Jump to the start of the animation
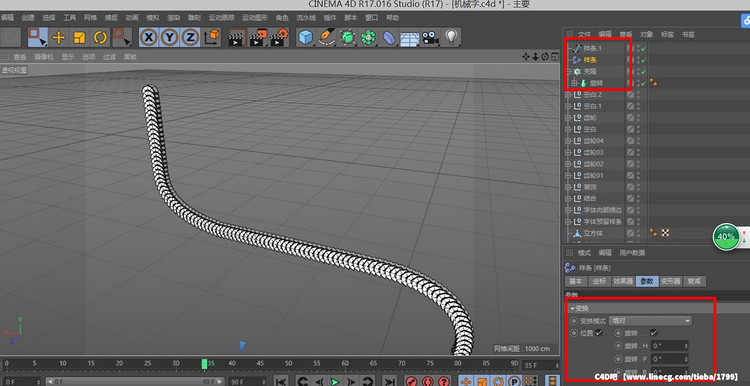The height and width of the screenshot is (386, 750). [x=281, y=381]
